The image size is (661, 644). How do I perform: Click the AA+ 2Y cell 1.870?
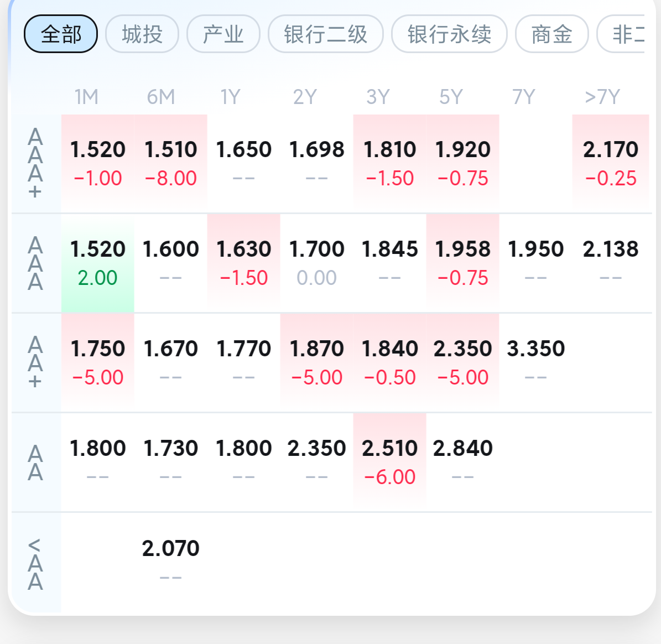click(317, 363)
